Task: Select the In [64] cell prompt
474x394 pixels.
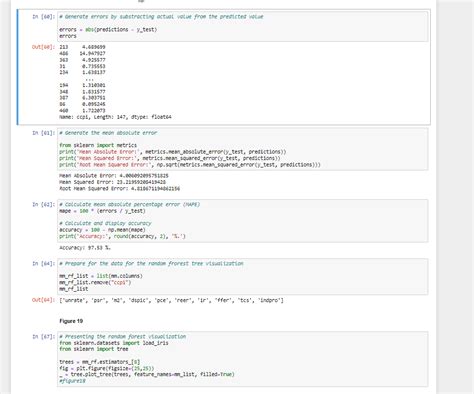Action: tap(44, 264)
